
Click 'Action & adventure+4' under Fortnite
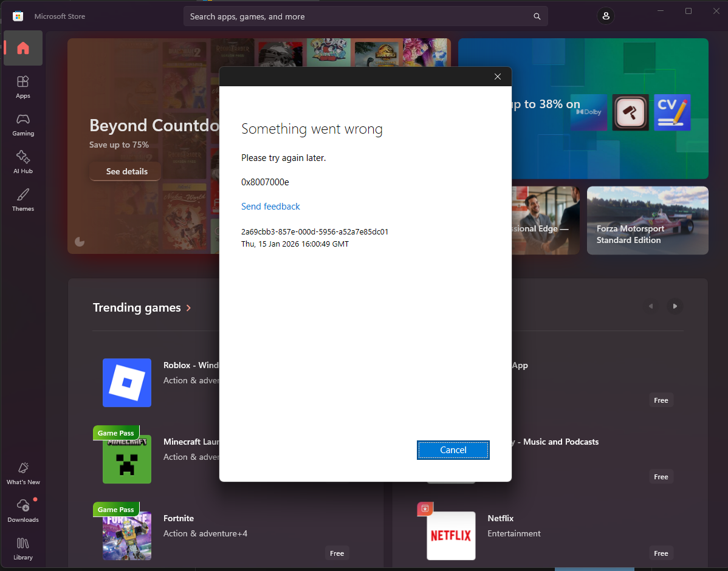205,533
